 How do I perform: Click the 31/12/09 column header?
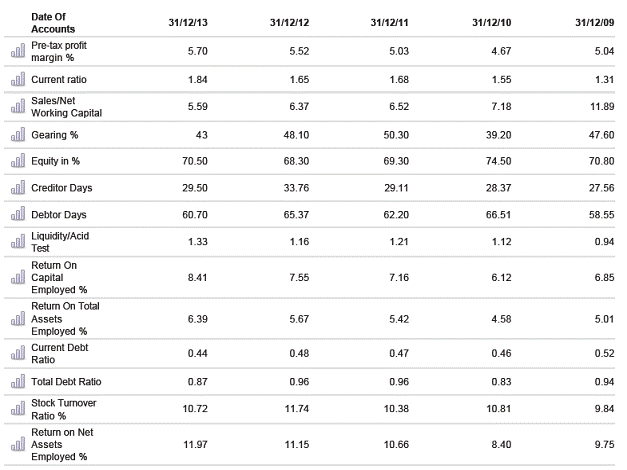tap(588, 24)
